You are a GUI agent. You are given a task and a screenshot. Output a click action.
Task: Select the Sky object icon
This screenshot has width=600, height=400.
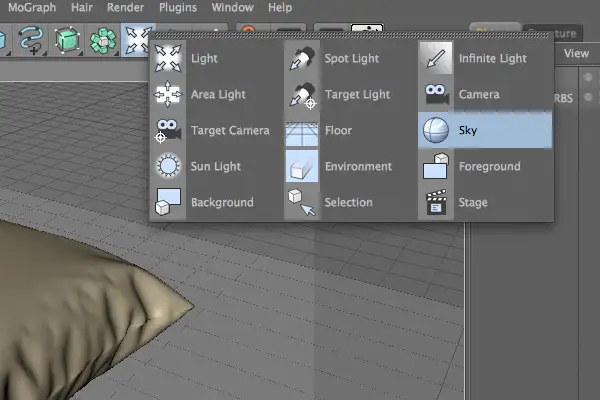[x=436, y=130]
